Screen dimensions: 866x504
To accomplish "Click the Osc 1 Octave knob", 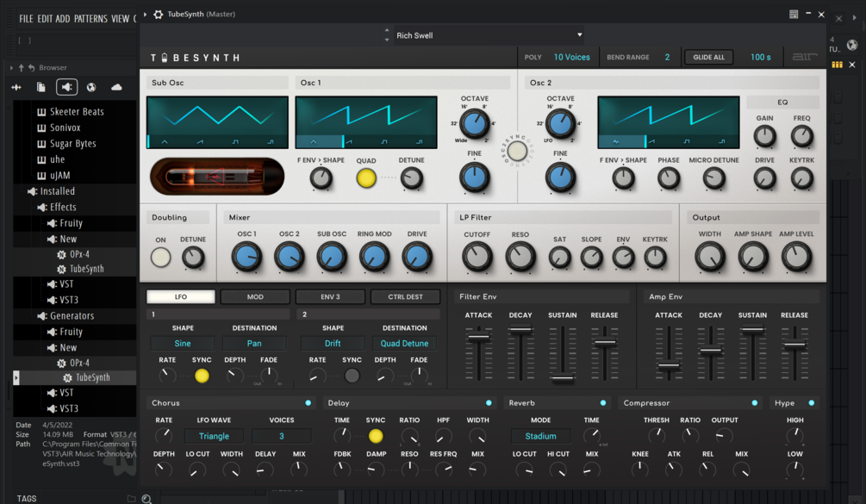I will click(474, 123).
